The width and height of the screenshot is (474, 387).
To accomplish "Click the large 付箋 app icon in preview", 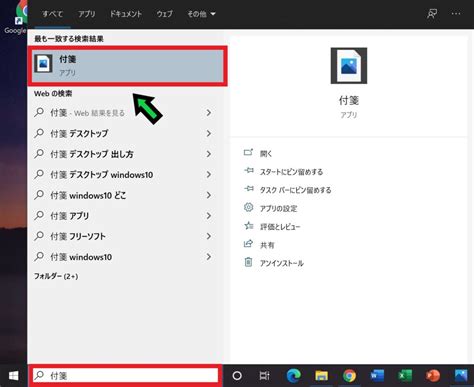I will tap(349, 66).
